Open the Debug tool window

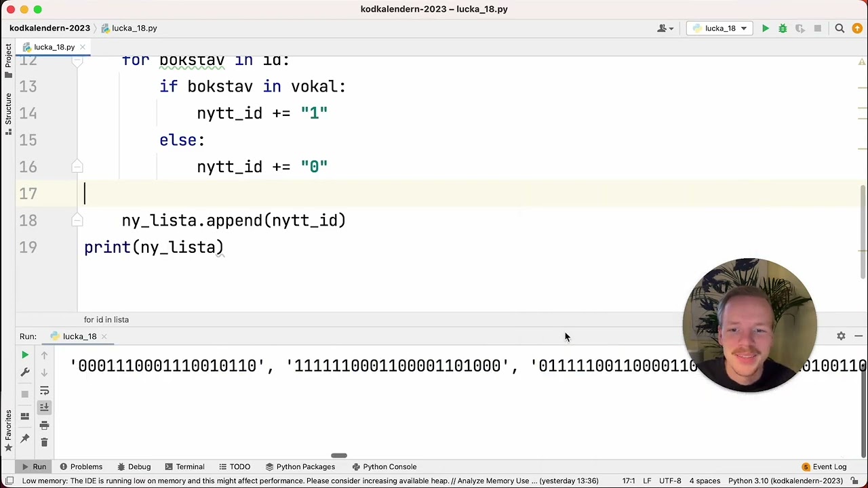(x=134, y=467)
